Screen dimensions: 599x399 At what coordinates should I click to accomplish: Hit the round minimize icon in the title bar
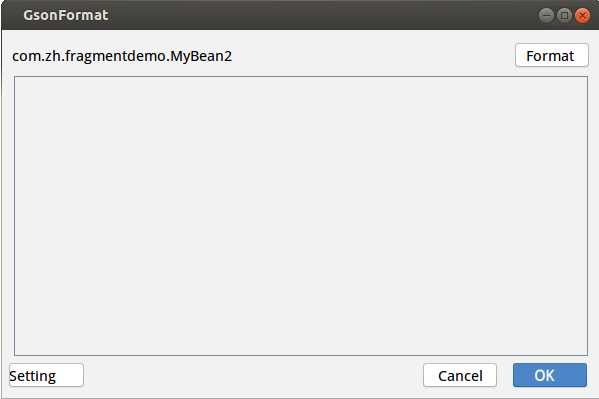[546, 15]
